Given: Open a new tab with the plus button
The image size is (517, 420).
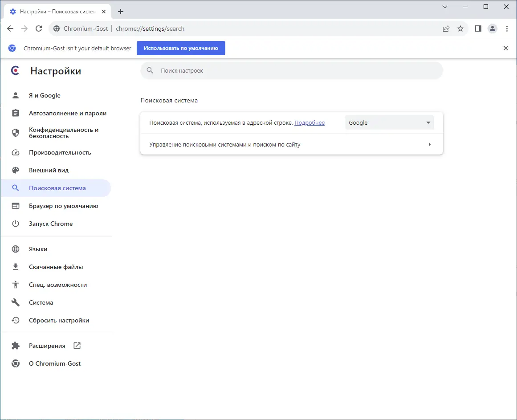Looking at the screenshot, I should (121, 12).
